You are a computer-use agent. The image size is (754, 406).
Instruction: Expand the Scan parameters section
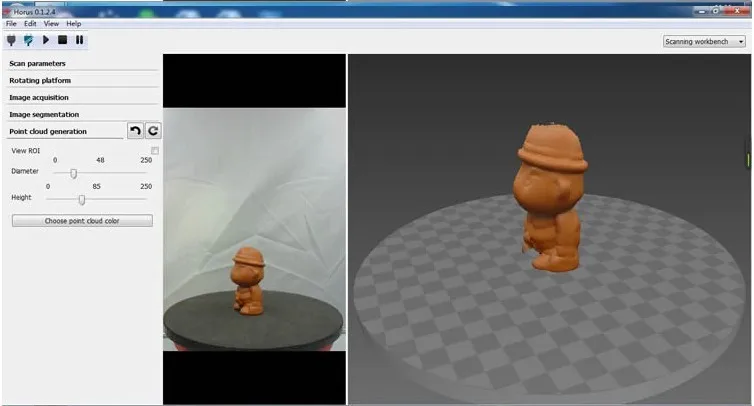(x=38, y=63)
